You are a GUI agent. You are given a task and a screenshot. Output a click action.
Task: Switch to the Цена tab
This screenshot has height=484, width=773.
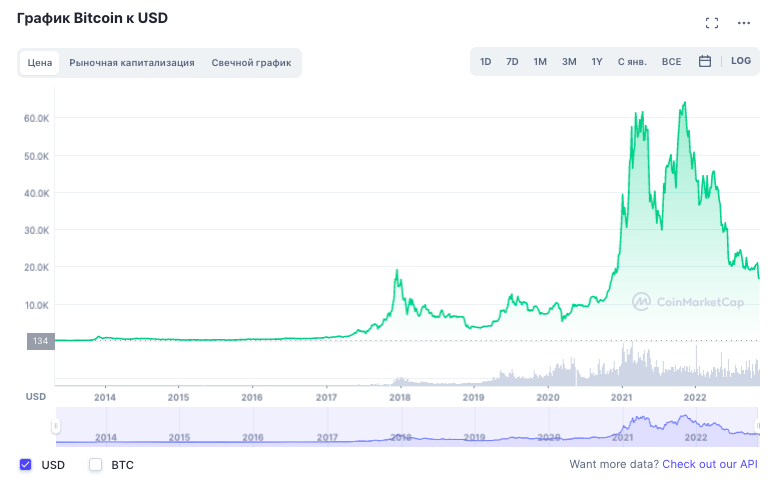39,63
